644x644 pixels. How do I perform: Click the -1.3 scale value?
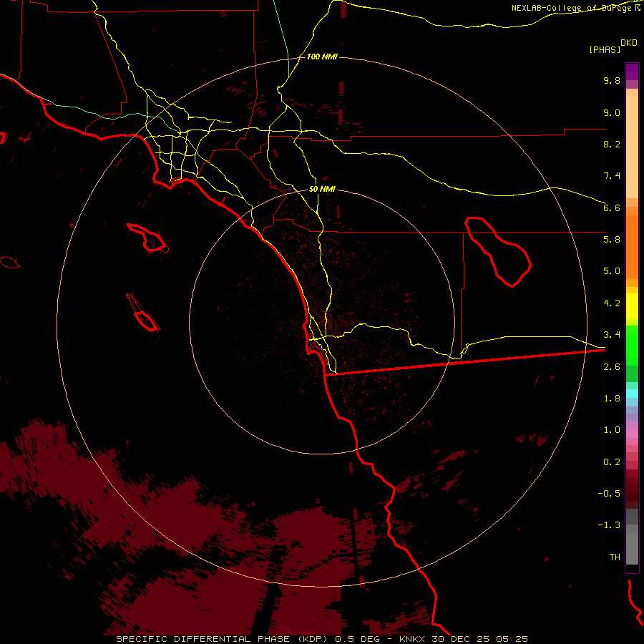click(x=609, y=525)
